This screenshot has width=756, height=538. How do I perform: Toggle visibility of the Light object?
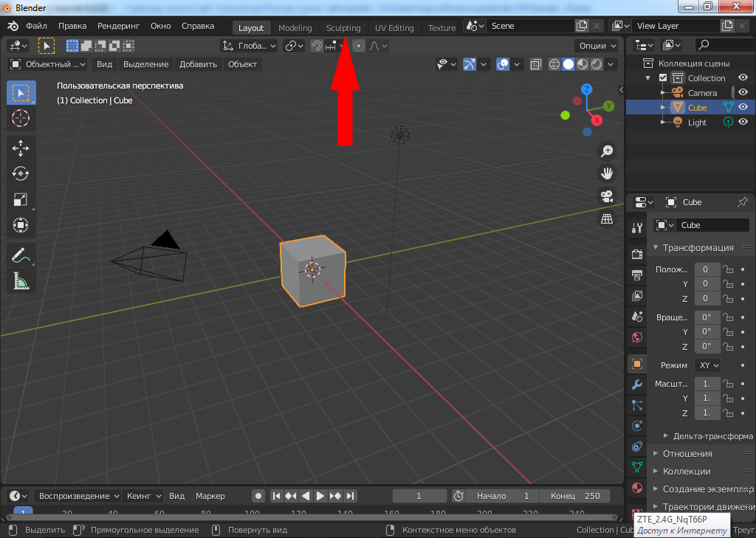click(743, 123)
